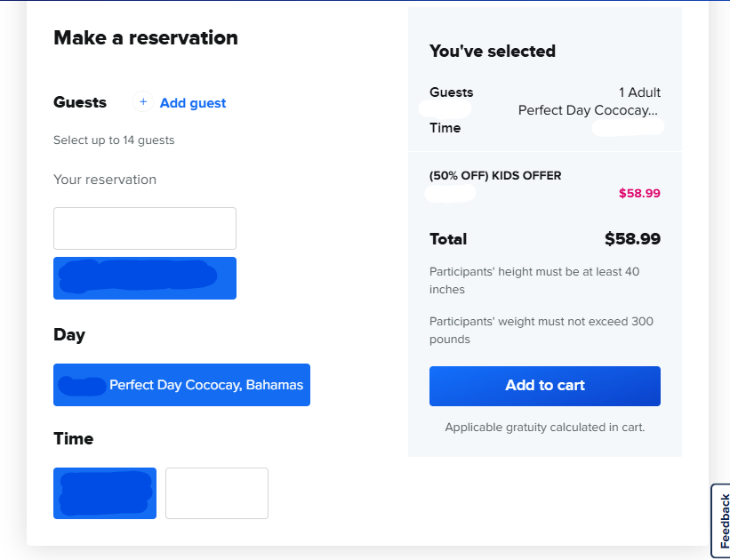Click the plus icon beside Add guest
The width and height of the screenshot is (730, 560).
point(143,102)
